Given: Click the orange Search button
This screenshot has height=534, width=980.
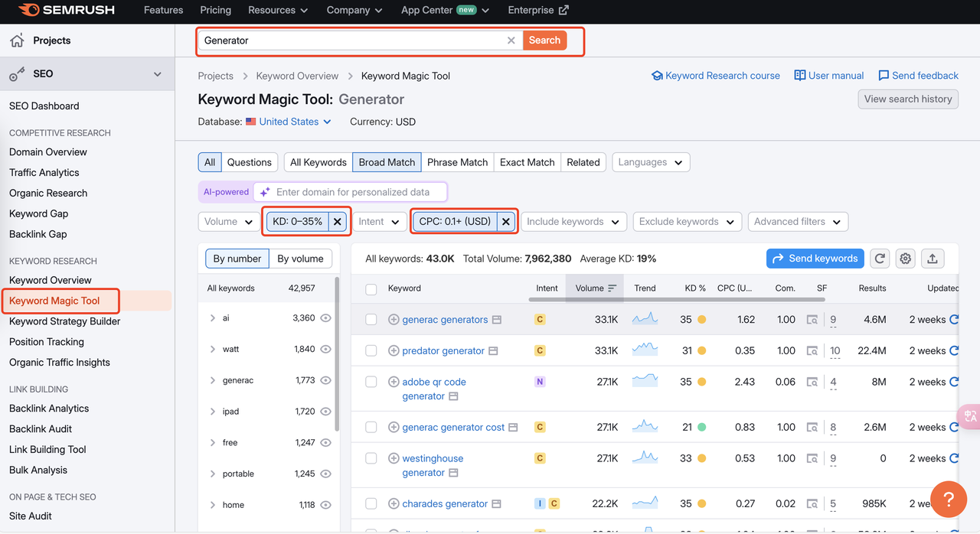Looking at the screenshot, I should point(544,41).
